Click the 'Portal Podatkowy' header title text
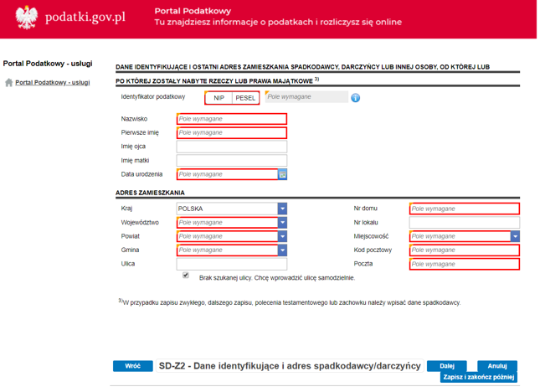This screenshot has height=392, width=540. click(193, 11)
